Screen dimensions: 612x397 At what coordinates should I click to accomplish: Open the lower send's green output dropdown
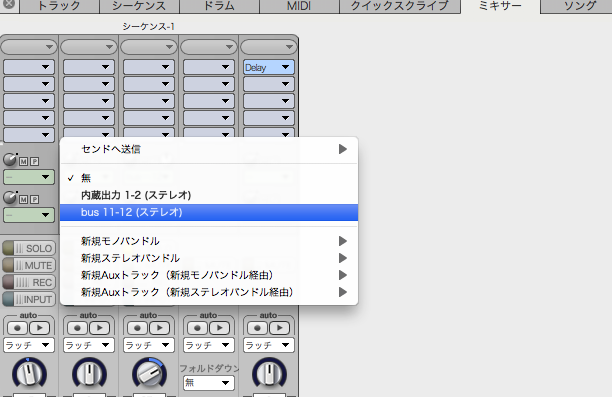(28, 215)
